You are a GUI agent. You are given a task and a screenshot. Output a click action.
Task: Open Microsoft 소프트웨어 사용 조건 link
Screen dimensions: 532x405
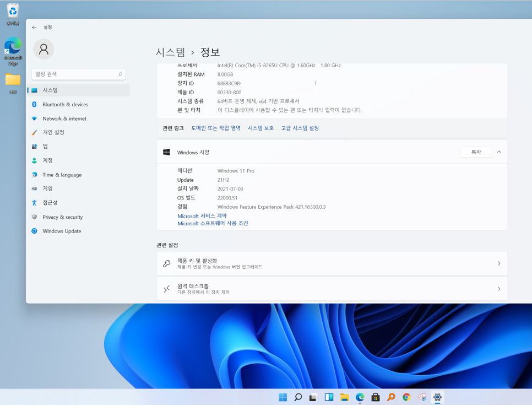coord(213,223)
